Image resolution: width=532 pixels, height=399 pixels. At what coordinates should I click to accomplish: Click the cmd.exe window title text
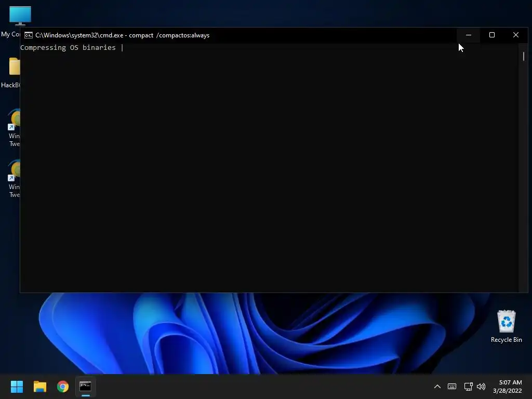click(x=123, y=35)
